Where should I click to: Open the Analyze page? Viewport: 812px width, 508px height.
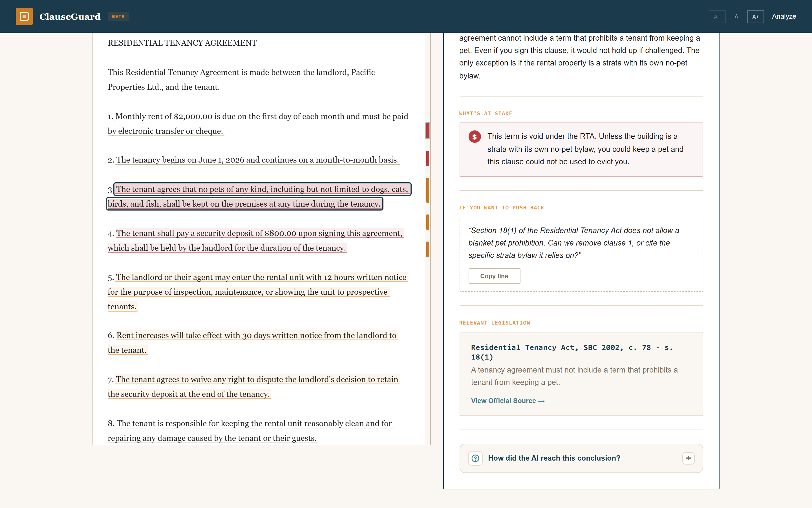[784, 16]
